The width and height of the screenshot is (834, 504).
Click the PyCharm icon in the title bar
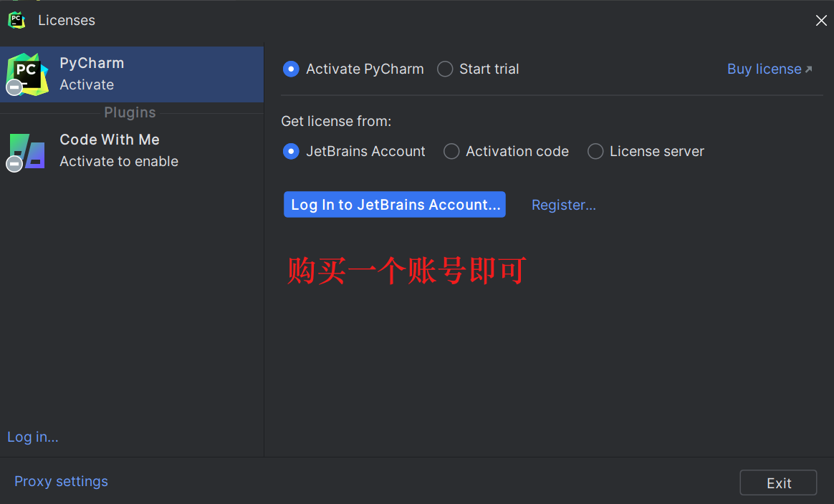(x=16, y=20)
